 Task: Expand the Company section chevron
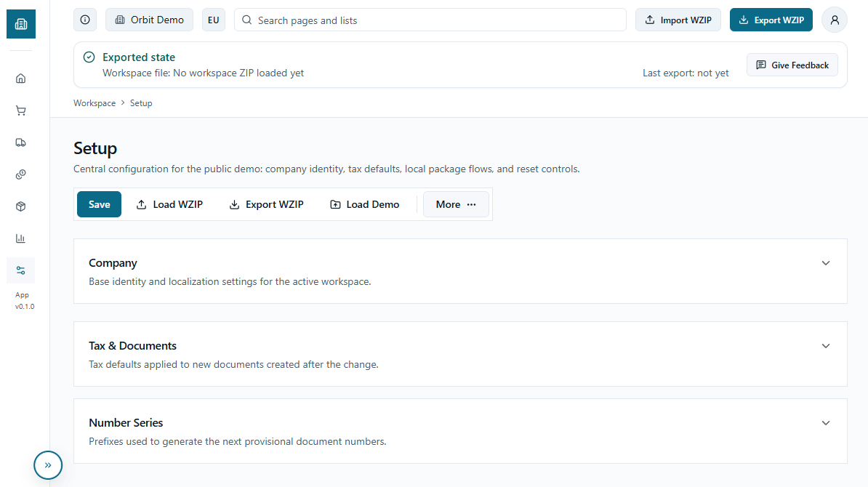(826, 263)
